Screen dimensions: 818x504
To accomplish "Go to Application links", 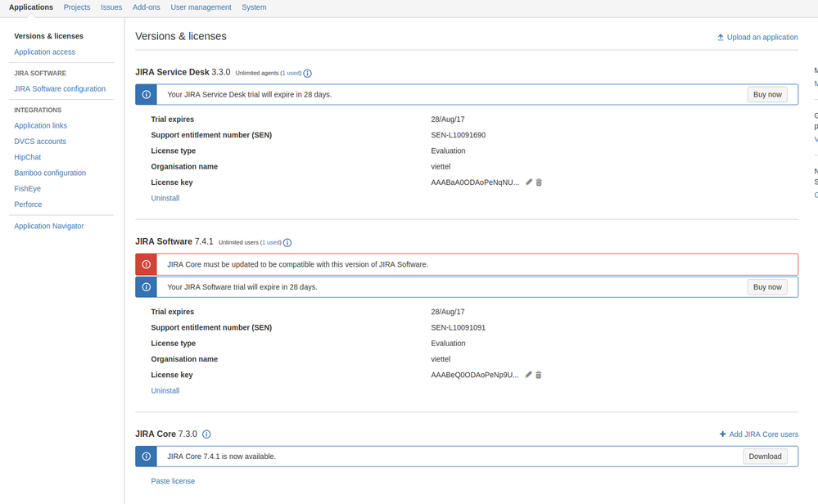I will (x=40, y=126).
